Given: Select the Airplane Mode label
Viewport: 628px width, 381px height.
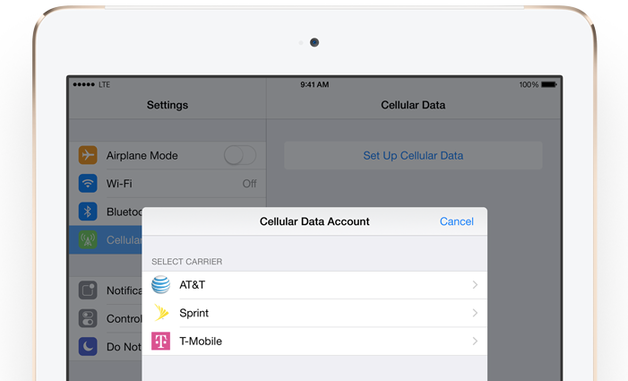Looking at the screenshot, I should coord(142,155).
